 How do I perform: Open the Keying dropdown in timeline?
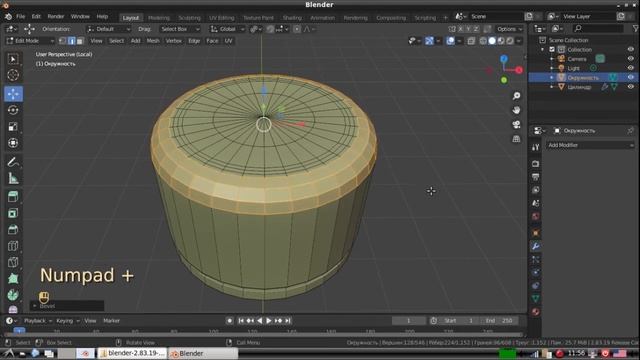[x=67, y=321]
